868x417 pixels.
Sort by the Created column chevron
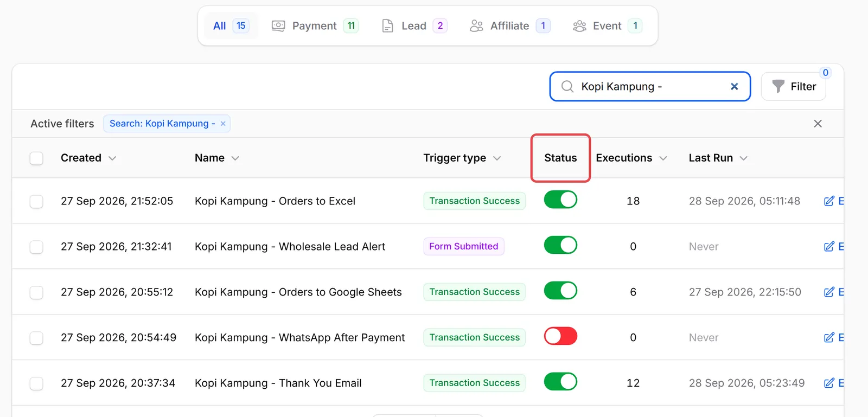tap(112, 158)
